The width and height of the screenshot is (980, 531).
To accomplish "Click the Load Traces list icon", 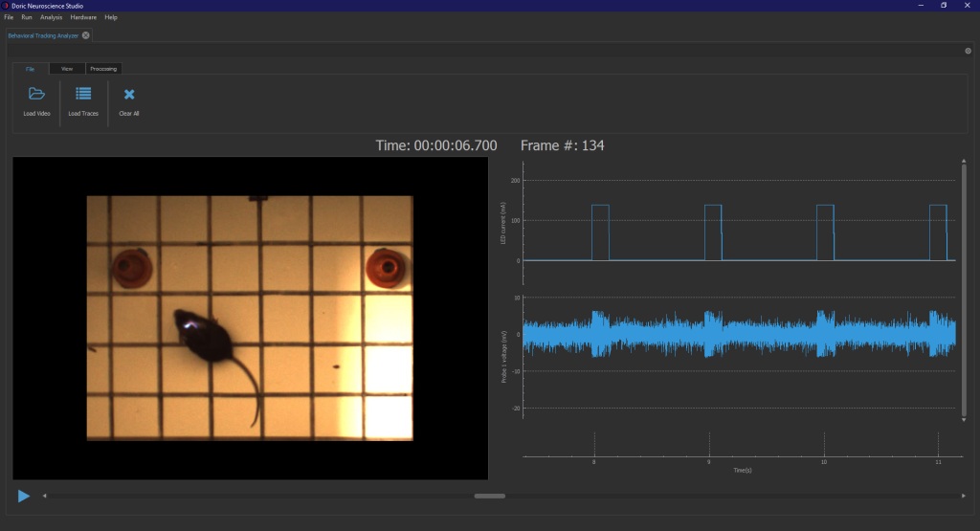I will pos(83,94).
